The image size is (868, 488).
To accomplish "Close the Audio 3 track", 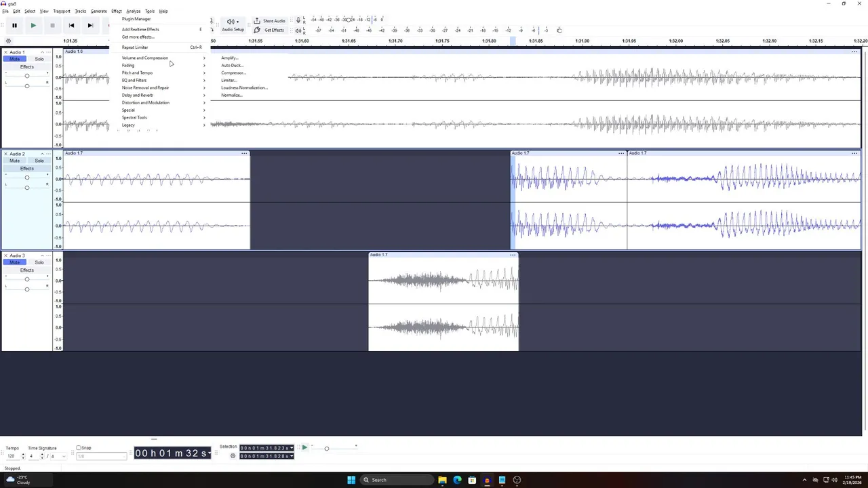I will point(5,256).
